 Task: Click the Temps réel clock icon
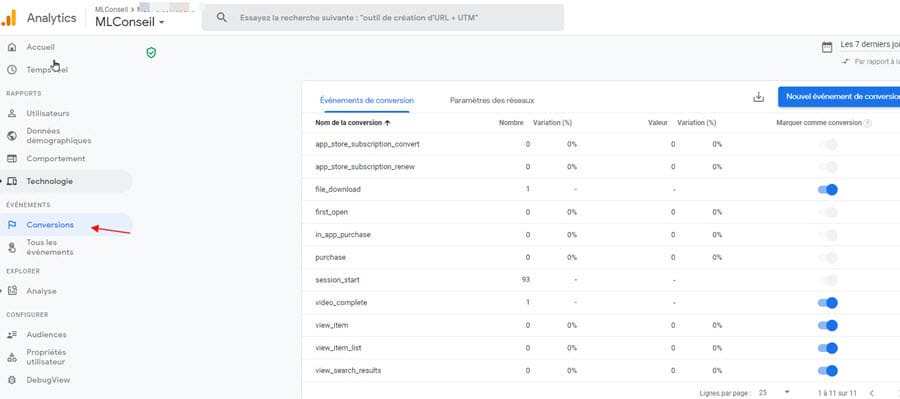point(11,69)
